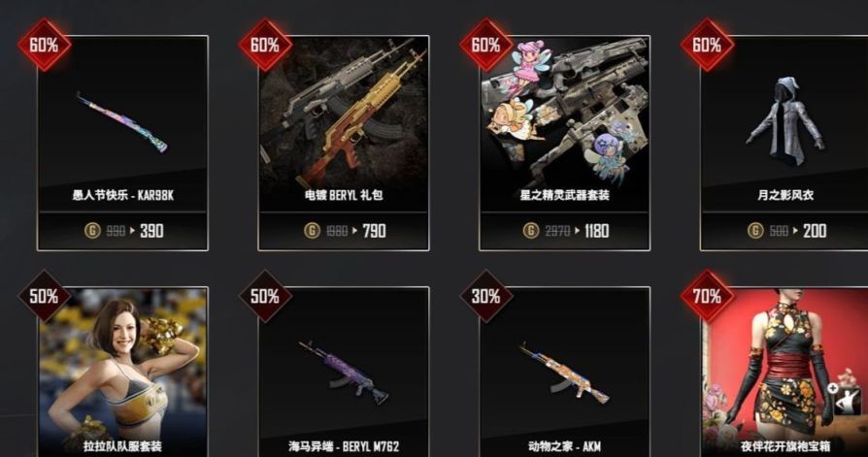Click the 60% badge on the KAR98K card

44,45
